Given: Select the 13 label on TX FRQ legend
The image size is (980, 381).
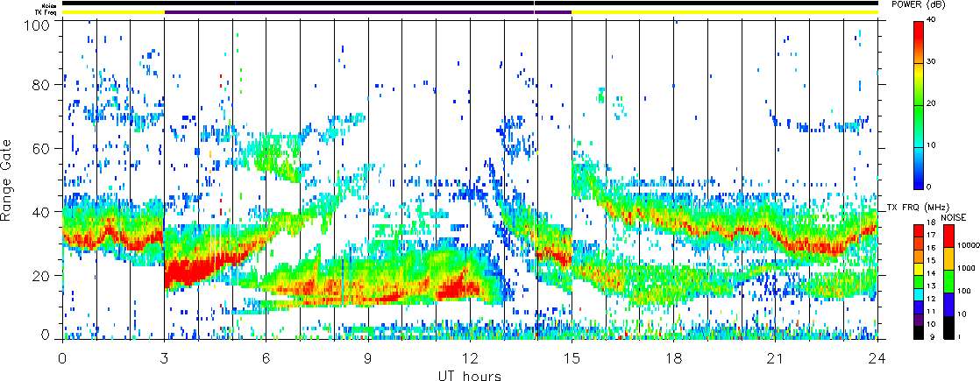Looking at the screenshot, I should coord(931,286).
